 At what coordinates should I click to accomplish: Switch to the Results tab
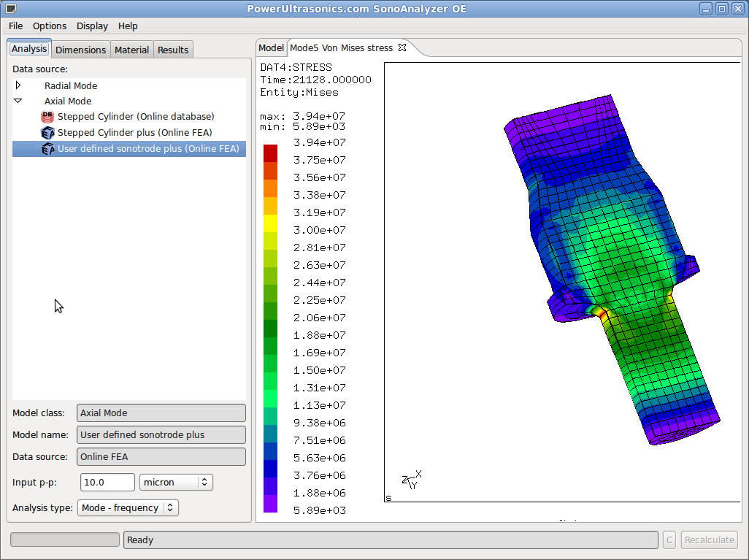tap(173, 50)
